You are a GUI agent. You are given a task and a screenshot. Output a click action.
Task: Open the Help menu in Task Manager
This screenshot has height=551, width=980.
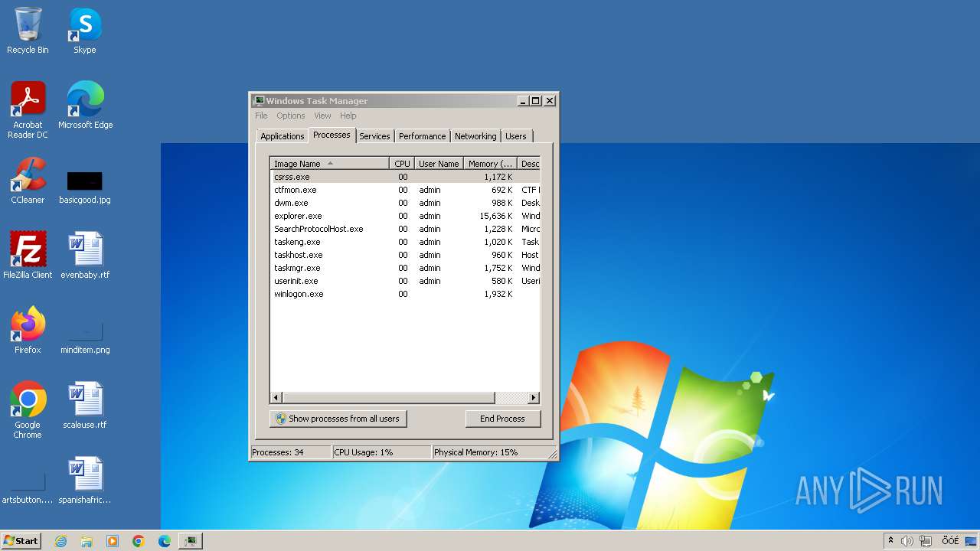pos(348,116)
